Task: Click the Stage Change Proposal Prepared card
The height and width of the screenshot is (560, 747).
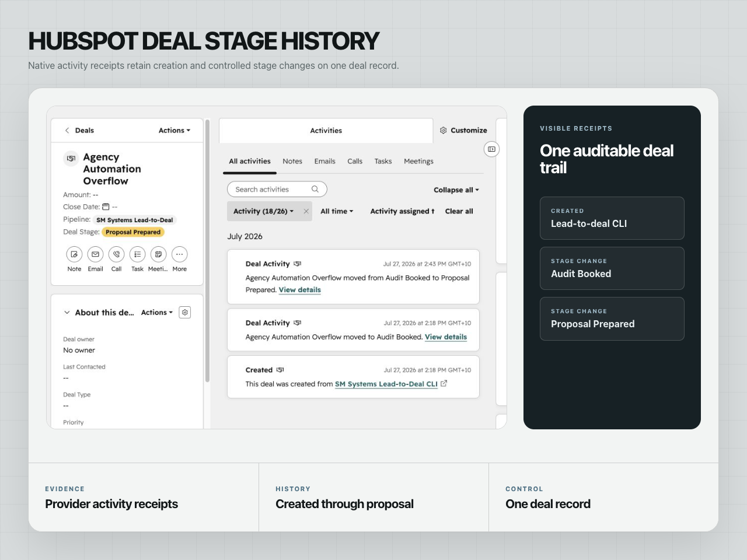Action: coord(612,318)
